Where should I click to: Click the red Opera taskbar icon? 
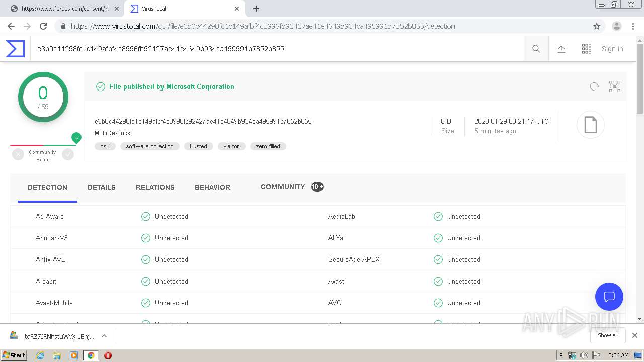click(x=108, y=355)
